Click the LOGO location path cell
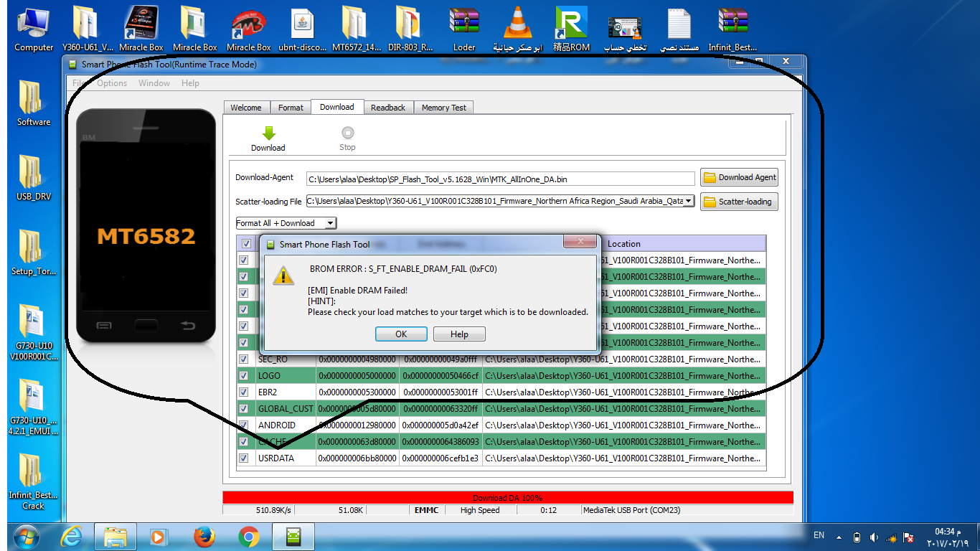980x551 pixels. [x=623, y=375]
